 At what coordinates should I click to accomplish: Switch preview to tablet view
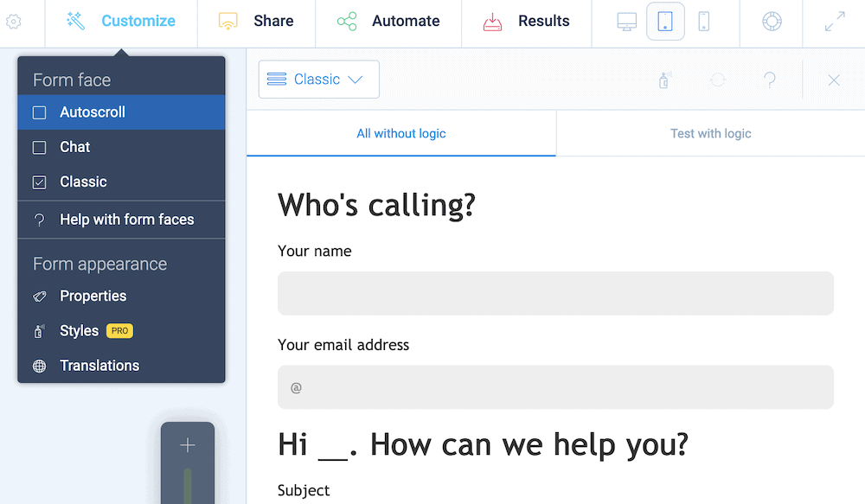[x=665, y=22]
